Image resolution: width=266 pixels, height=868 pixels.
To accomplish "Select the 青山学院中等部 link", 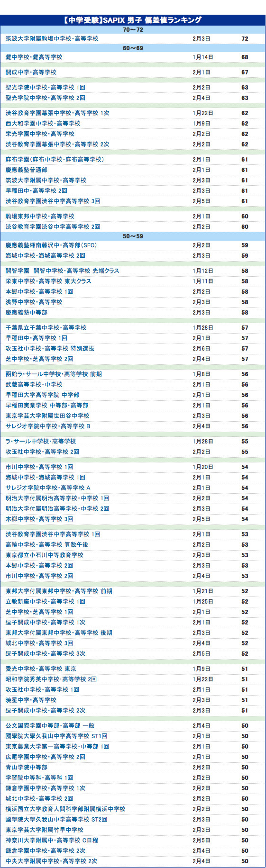I will 27,767.
